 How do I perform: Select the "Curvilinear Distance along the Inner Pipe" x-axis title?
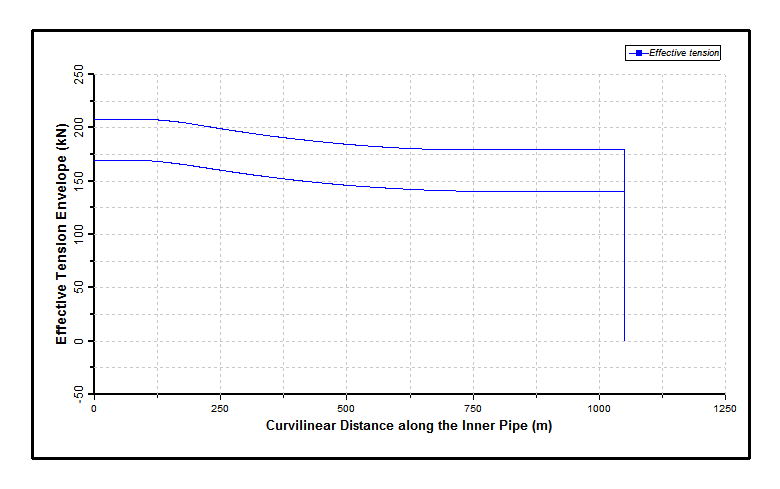pyautogui.click(x=408, y=426)
